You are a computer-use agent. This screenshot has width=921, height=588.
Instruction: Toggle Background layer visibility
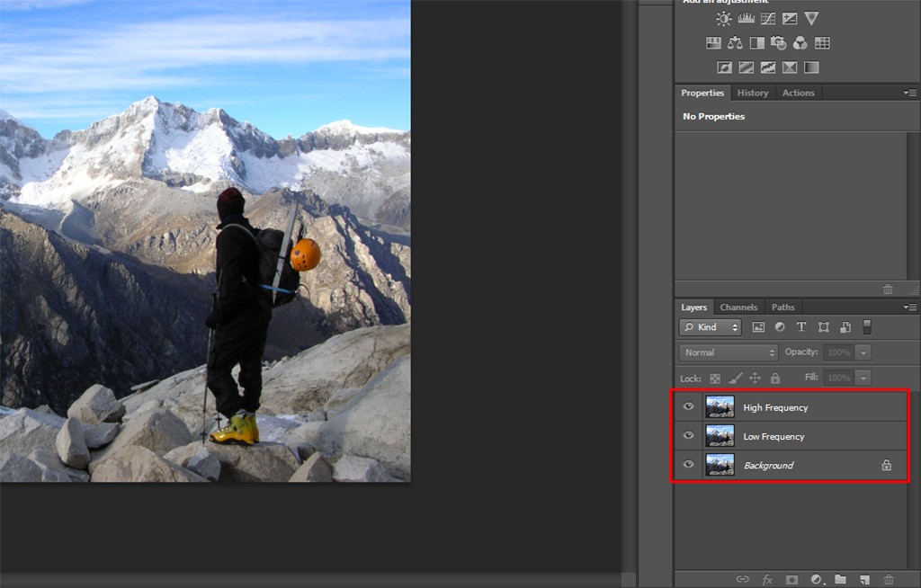pyautogui.click(x=688, y=464)
